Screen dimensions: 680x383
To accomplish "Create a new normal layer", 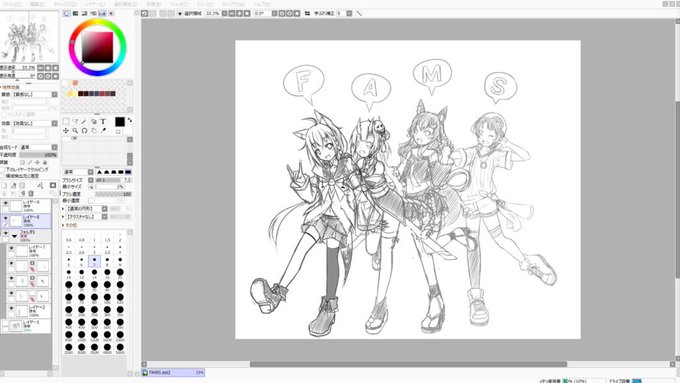I will pyautogui.click(x=4, y=186).
